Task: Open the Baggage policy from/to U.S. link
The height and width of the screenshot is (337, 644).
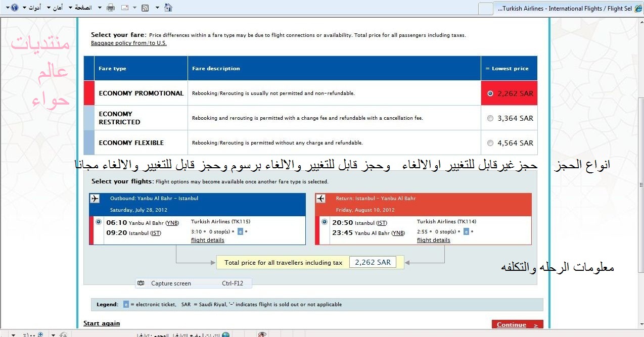Action: [x=128, y=43]
